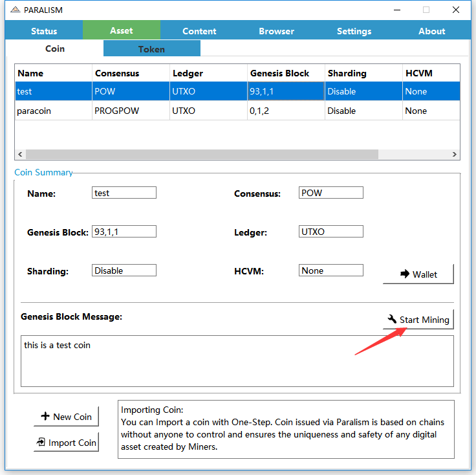Click the UTXO cell in paracoin row
Viewport: 476px width, 475px height.
(x=208, y=111)
